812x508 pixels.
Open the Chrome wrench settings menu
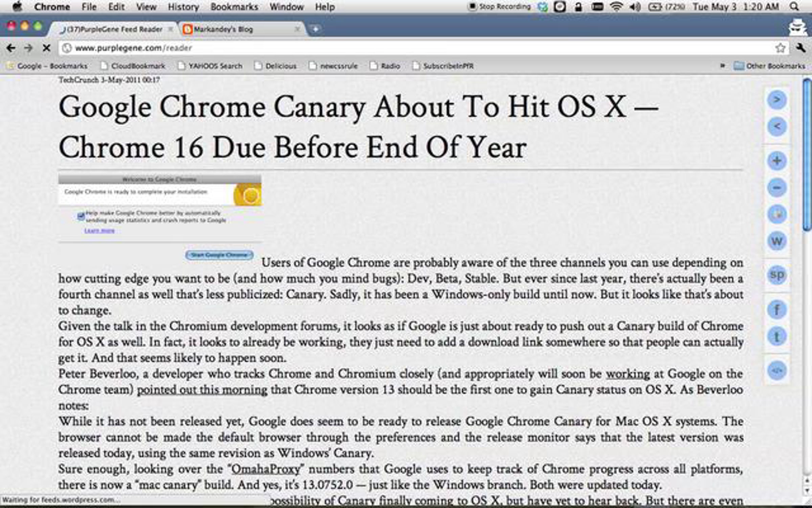click(x=801, y=48)
